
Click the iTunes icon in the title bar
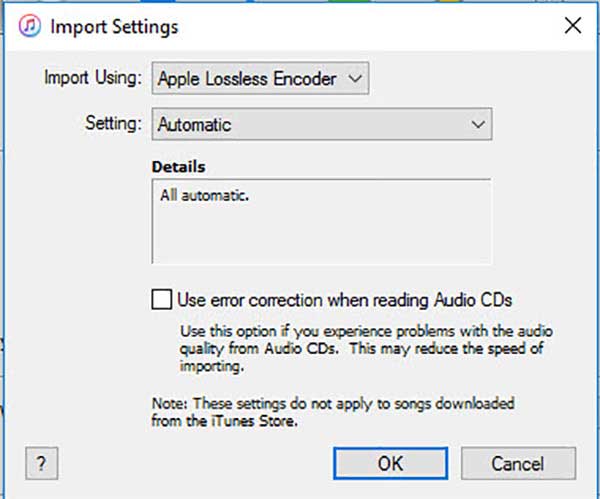pos(30,27)
